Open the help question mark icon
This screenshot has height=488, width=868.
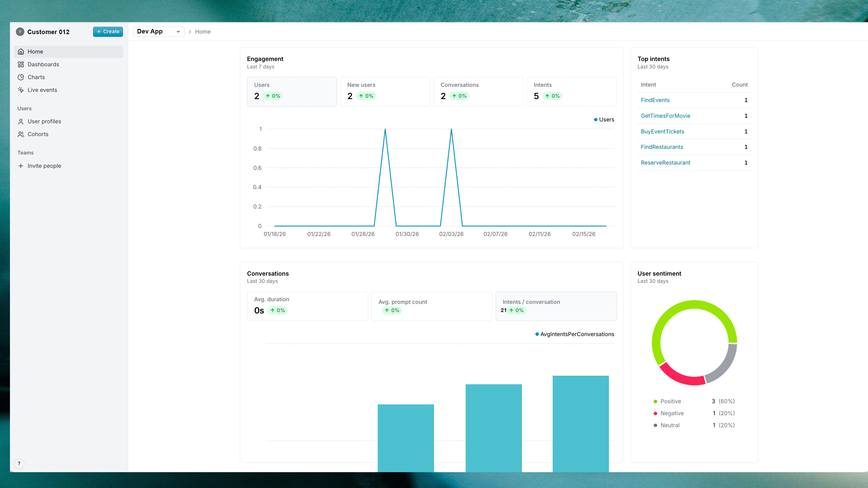point(19,463)
